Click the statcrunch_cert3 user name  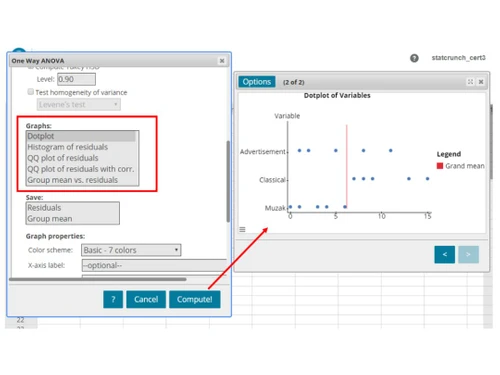459,58
